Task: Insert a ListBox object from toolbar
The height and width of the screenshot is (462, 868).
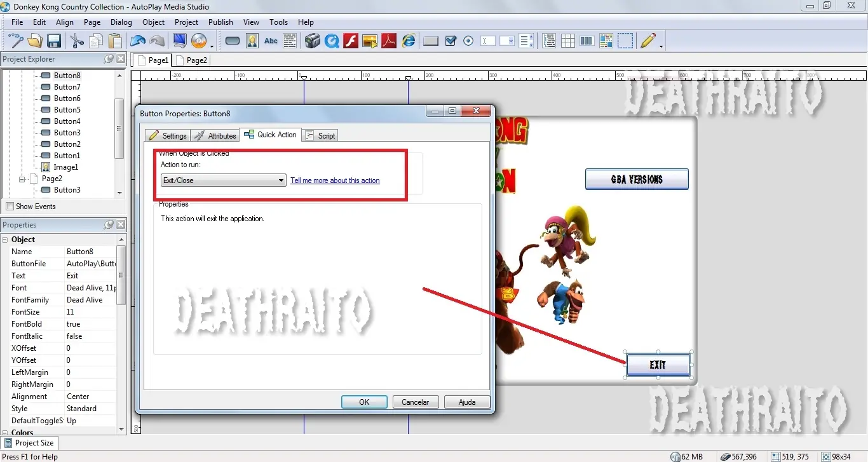Action: tap(526, 41)
